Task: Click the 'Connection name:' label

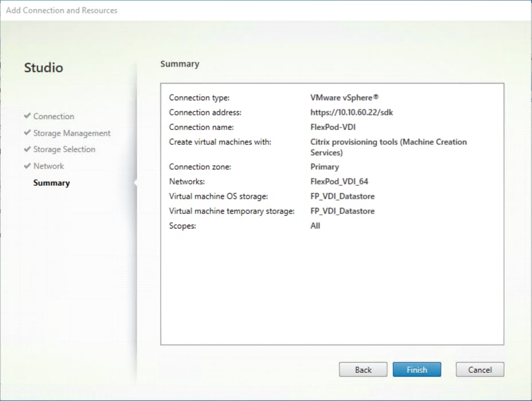Action: point(202,127)
